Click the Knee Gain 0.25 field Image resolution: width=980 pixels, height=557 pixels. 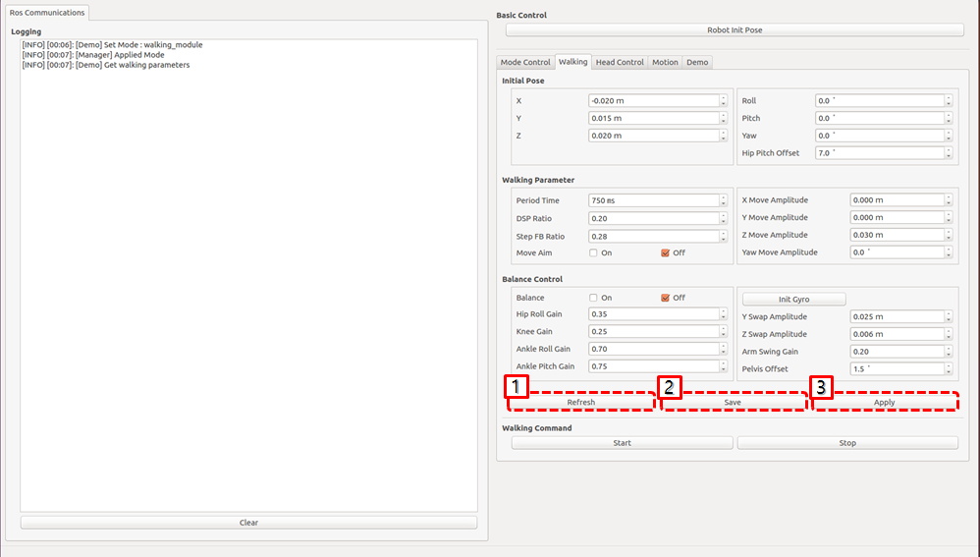(654, 332)
